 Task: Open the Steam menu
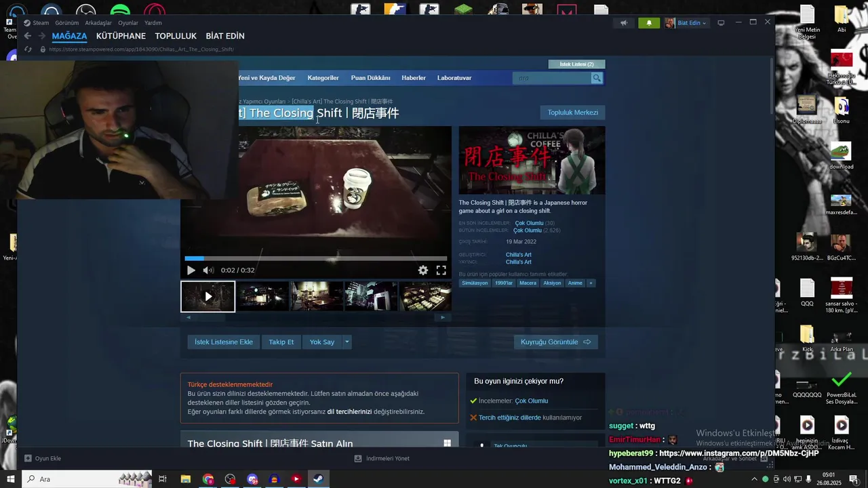pyautogui.click(x=36, y=23)
